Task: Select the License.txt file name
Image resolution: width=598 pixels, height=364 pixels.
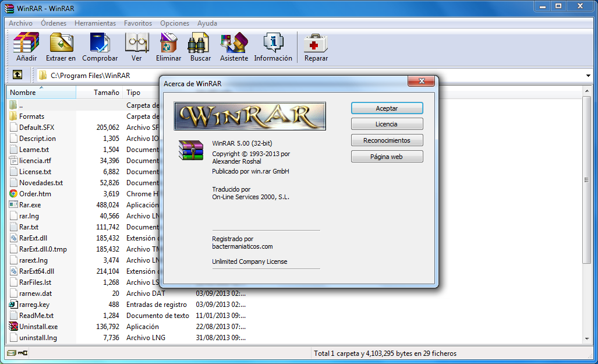Action: [35, 171]
